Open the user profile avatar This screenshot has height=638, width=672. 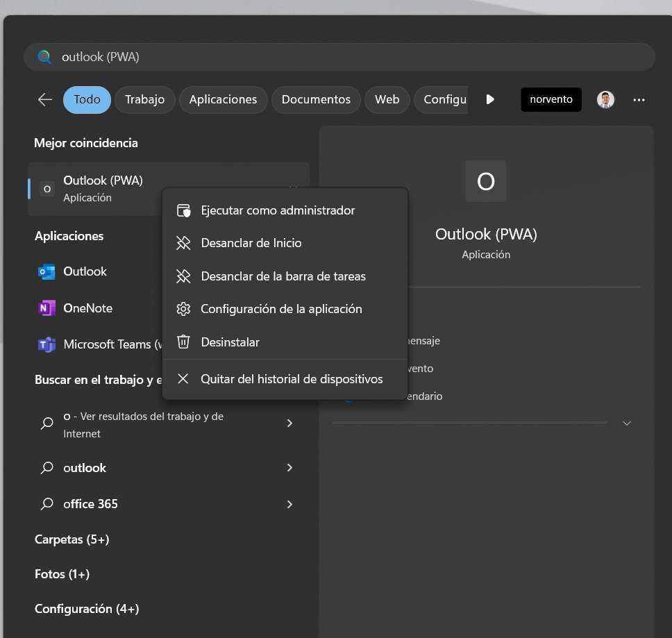click(x=605, y=100)
